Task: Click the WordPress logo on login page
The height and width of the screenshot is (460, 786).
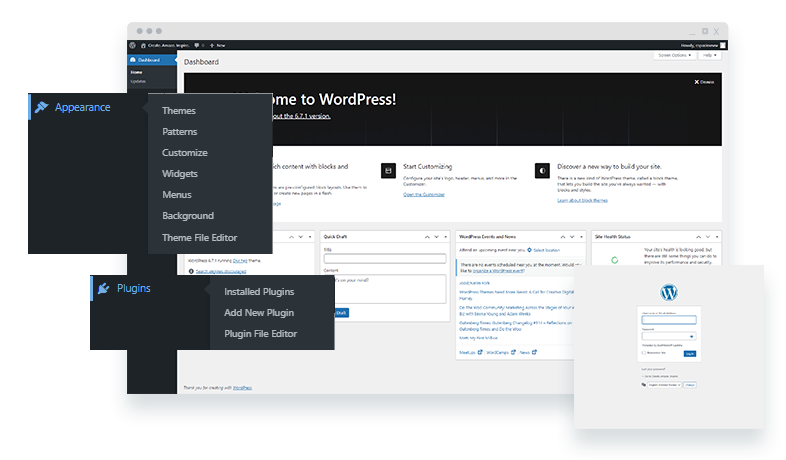Action: (x=669, y=292)
